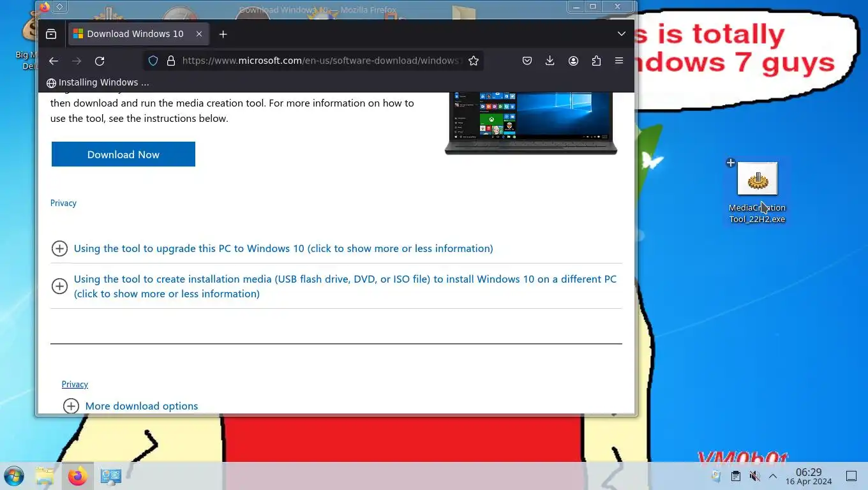The image size is (868, 490).
Task: Expand hidden system tray icons arrow
Action: [x=772, y=476]
